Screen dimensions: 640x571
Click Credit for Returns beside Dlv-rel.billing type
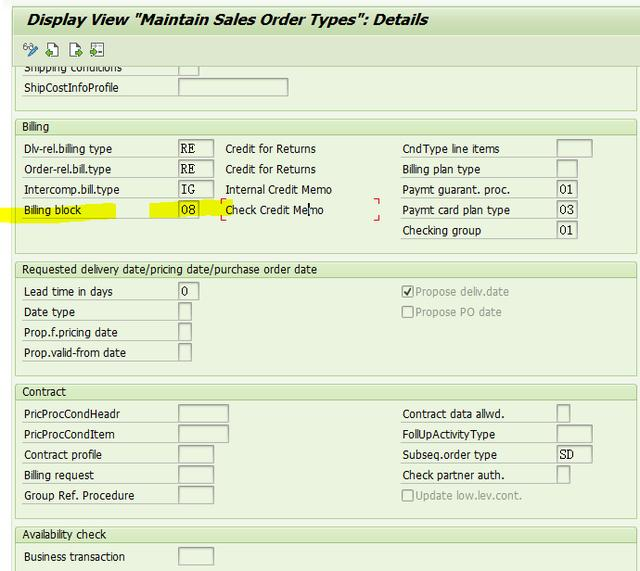pos(270,149)
